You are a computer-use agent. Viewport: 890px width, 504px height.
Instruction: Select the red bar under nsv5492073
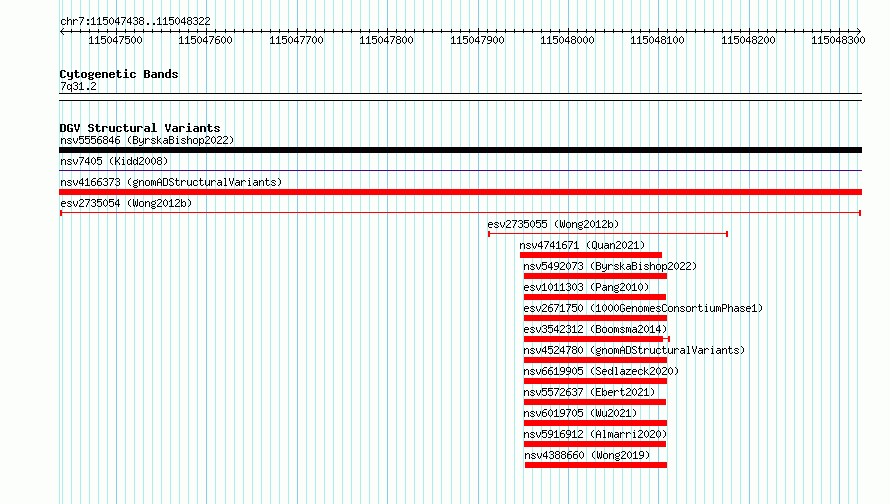pos(595,276)
